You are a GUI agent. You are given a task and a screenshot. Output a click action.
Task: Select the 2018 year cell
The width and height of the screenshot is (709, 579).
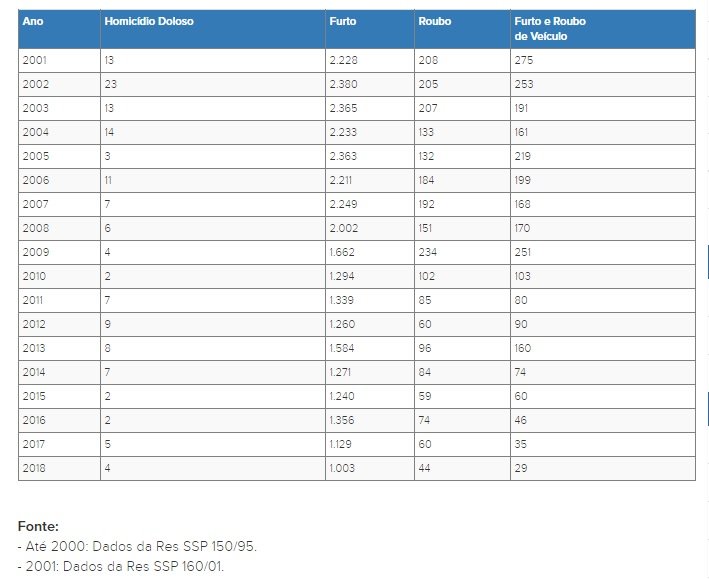(x=35, y=468)
